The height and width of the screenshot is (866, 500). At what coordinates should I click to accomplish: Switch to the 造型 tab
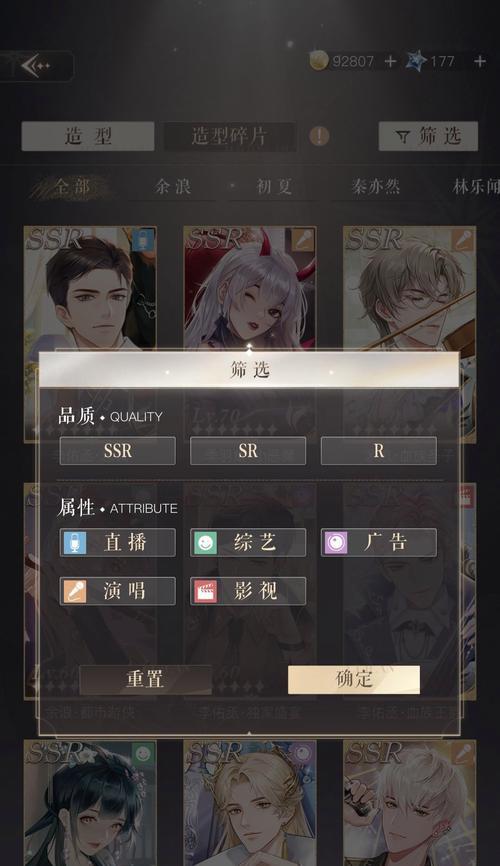point(88,136)
